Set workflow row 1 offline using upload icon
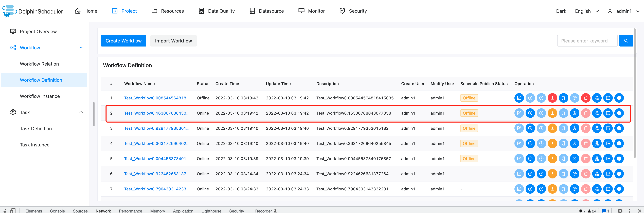The image size is (644, 213). point(552,98)
